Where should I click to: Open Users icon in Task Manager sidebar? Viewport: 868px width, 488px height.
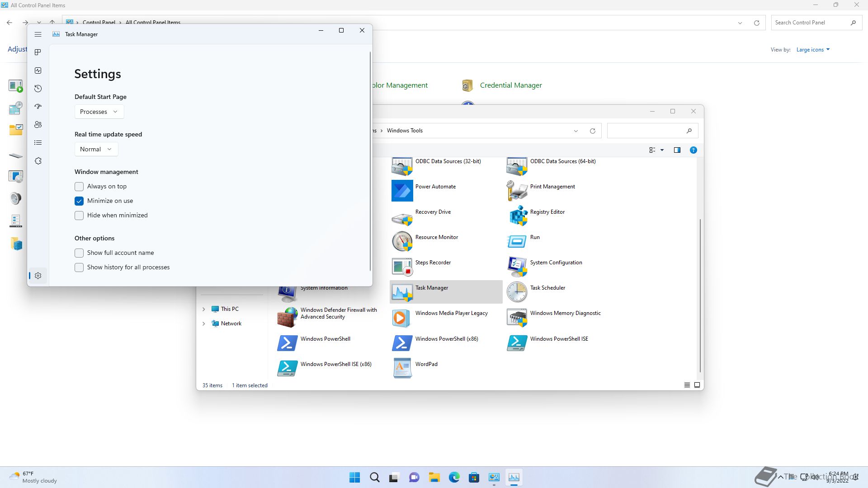point(38,125)
